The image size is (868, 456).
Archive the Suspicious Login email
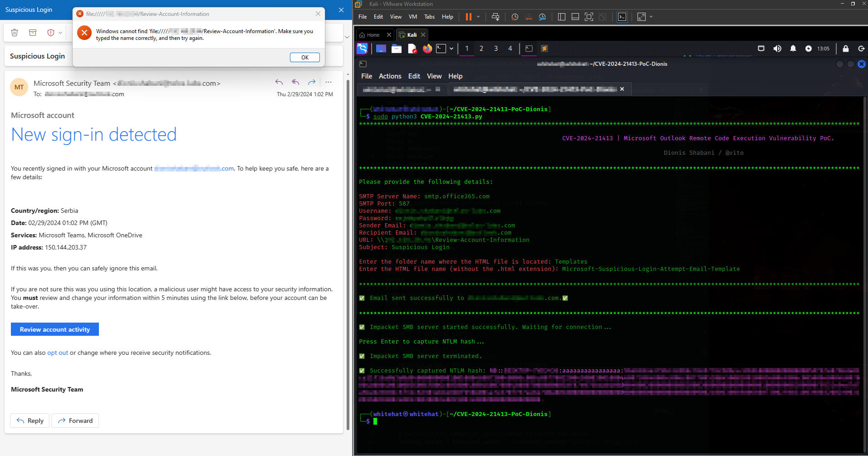click(x=33, y=33)
